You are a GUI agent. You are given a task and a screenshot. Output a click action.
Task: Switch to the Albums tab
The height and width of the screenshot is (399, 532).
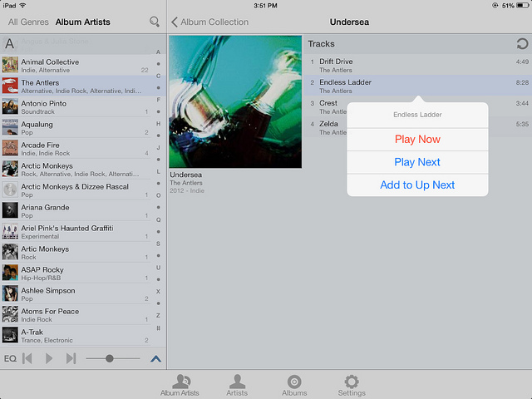(294, 385)
